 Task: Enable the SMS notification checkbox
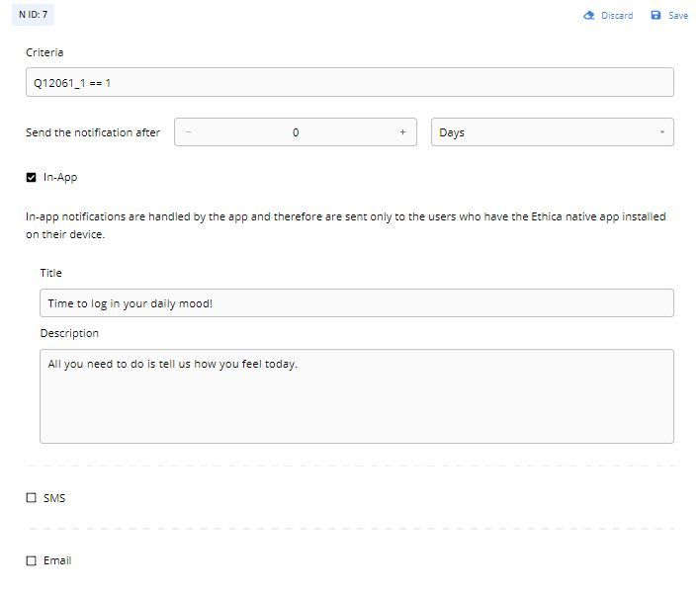(x=32, y=498)
